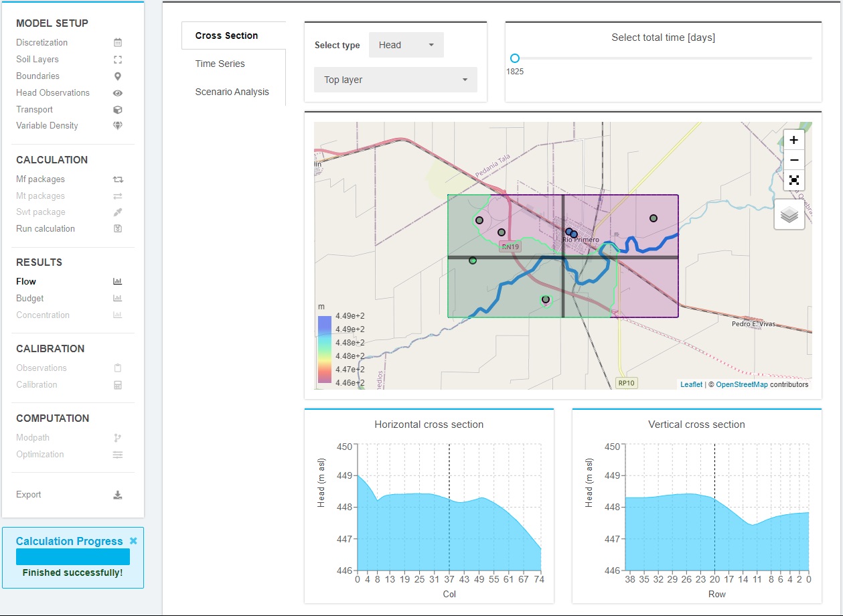
Task: Switch to the Time Series tab
Action: pyautogui.click(x=220, y=64)
